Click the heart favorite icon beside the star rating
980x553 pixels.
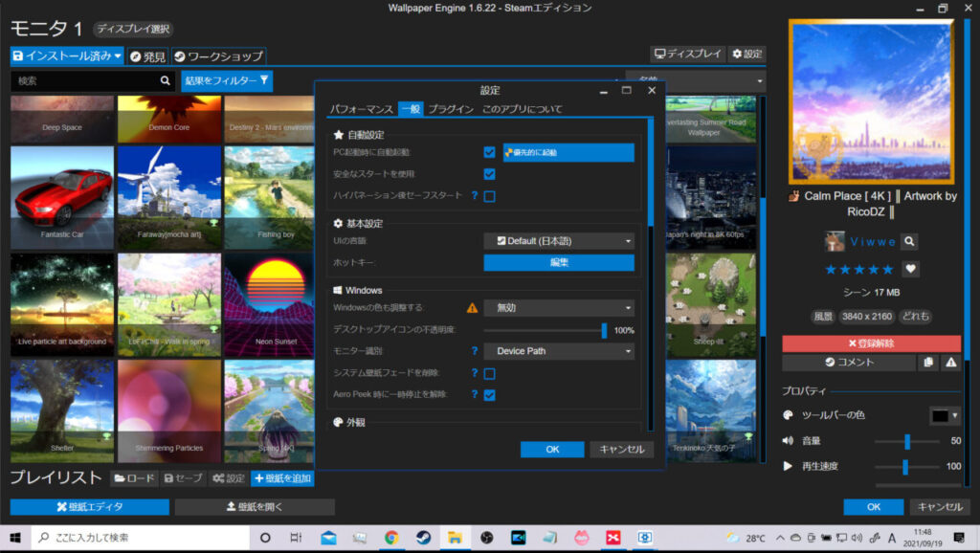(x=911, y=269)
